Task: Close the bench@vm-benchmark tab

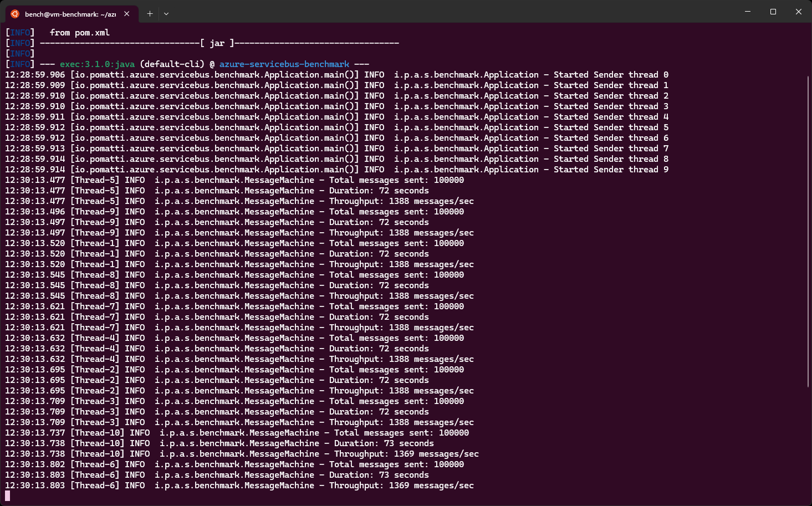Action: (x=127, y=14)
